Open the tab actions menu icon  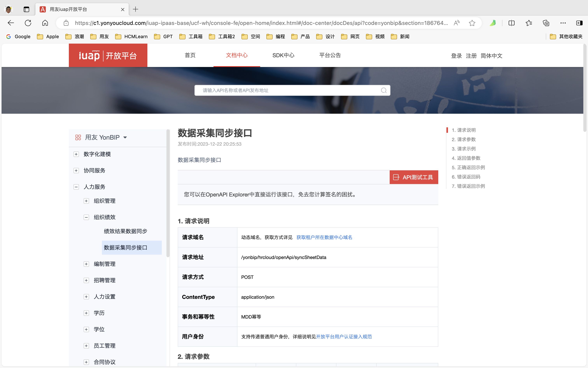click(26, 9)
